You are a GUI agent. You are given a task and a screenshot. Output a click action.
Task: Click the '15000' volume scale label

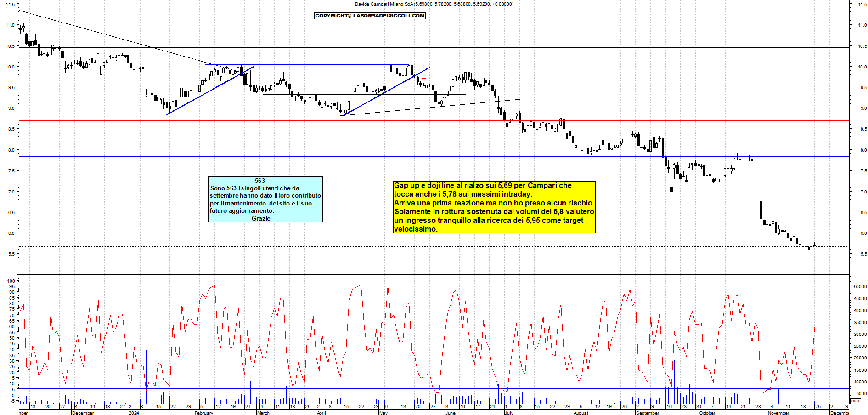coord(860,370)
